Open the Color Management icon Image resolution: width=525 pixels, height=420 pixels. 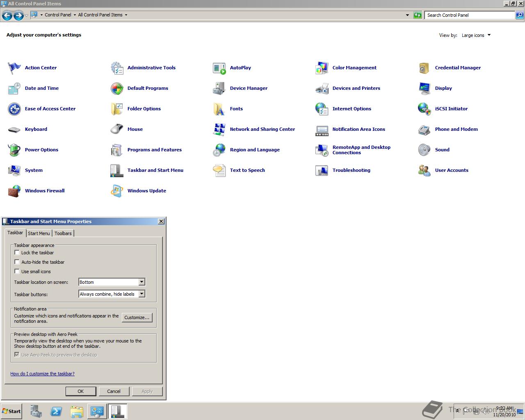(x=322, y=68)
